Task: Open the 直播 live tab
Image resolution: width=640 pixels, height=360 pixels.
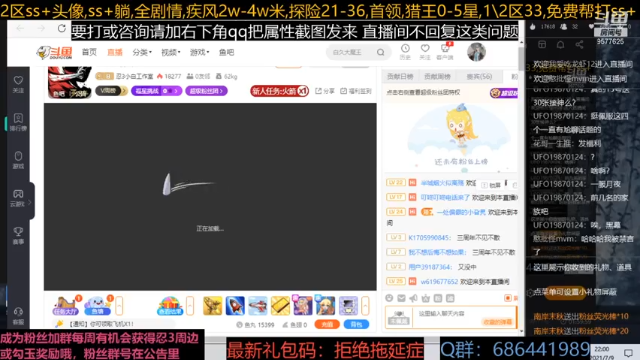Action: pyautogui.click(x=115, y=52)
